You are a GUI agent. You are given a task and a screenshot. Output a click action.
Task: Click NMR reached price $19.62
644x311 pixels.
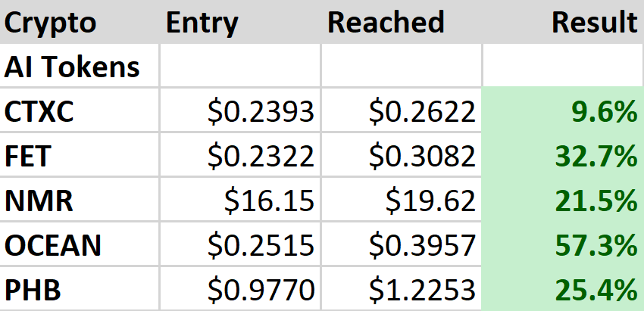click(430, 201)
